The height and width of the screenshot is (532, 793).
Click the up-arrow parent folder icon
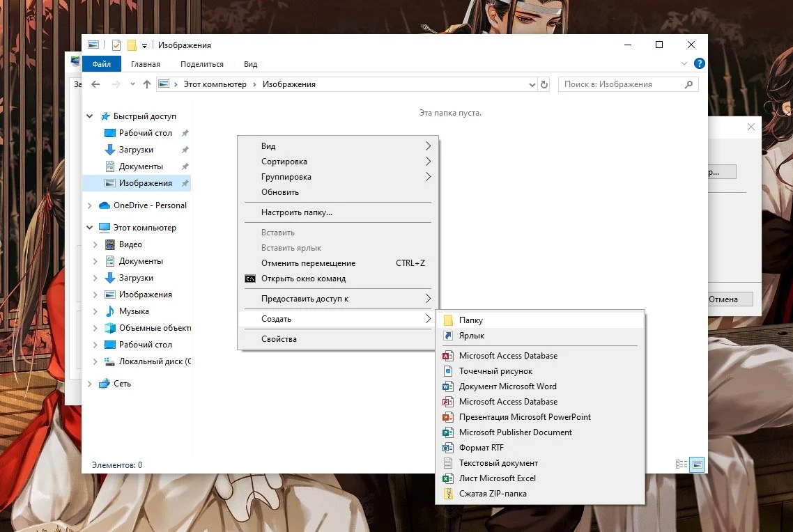pyautogui.click(x=146, y=84)
